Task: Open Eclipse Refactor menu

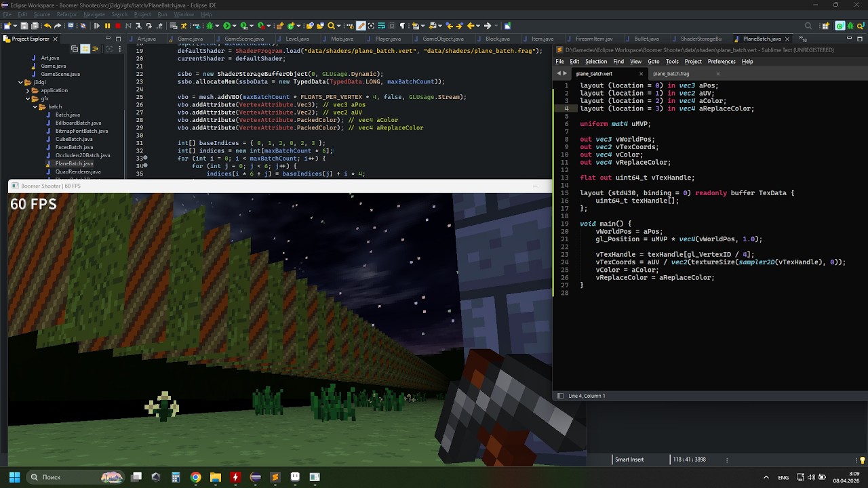Action: (67, 14)
